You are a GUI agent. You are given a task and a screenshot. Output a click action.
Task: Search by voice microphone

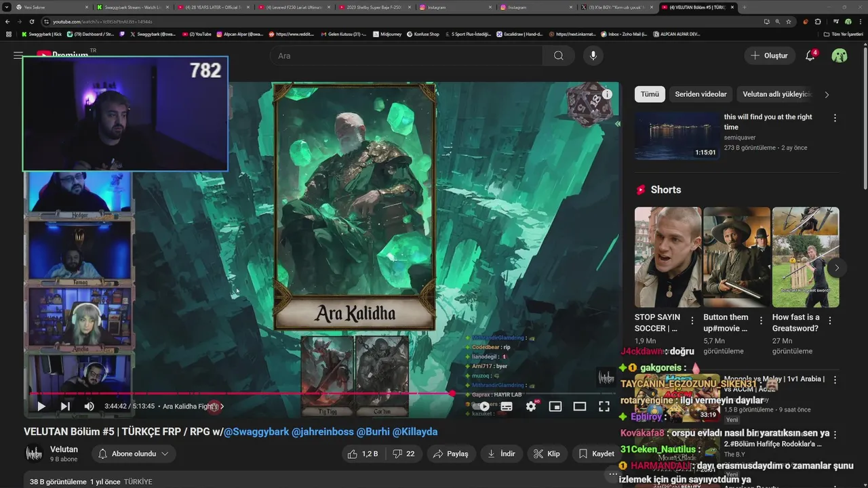pyautogui.click(x=593, y=56)
